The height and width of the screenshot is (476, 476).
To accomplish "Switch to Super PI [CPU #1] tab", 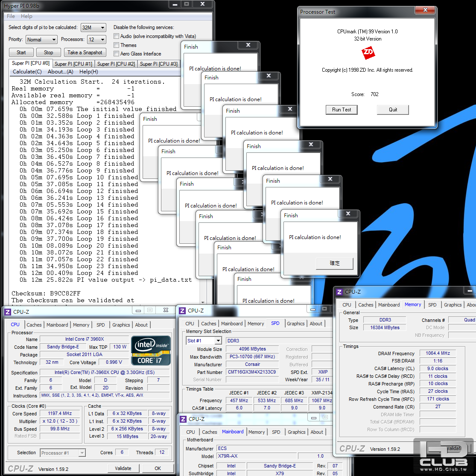I will [x=73, y=64].
